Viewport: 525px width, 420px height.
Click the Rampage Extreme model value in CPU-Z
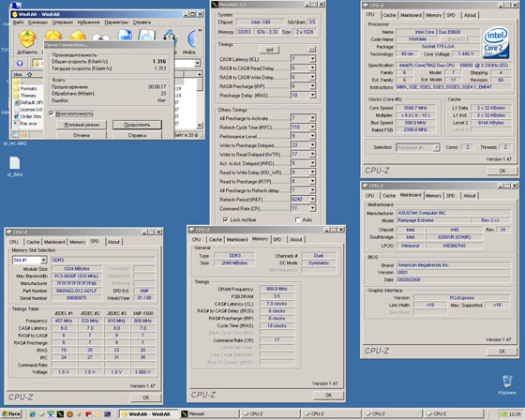[432, 220]
